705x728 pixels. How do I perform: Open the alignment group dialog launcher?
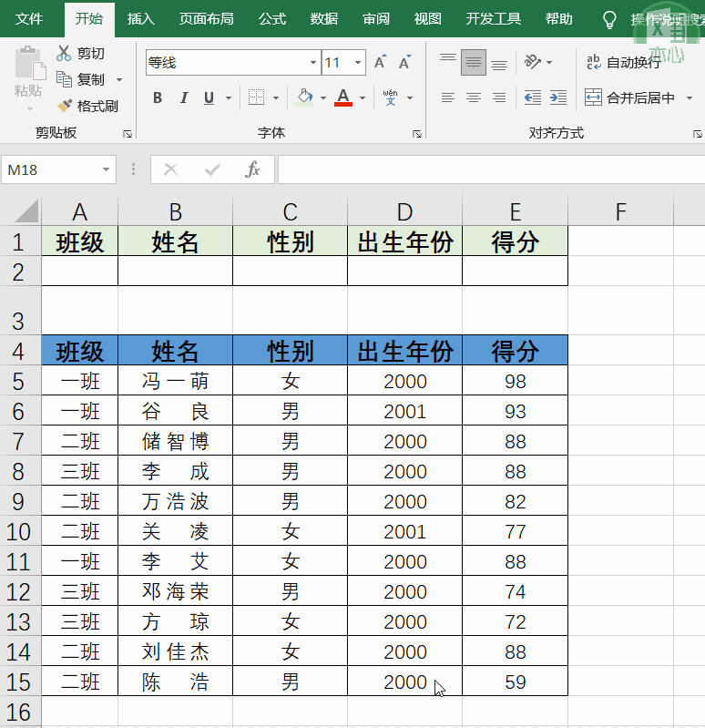click(697, 134)
